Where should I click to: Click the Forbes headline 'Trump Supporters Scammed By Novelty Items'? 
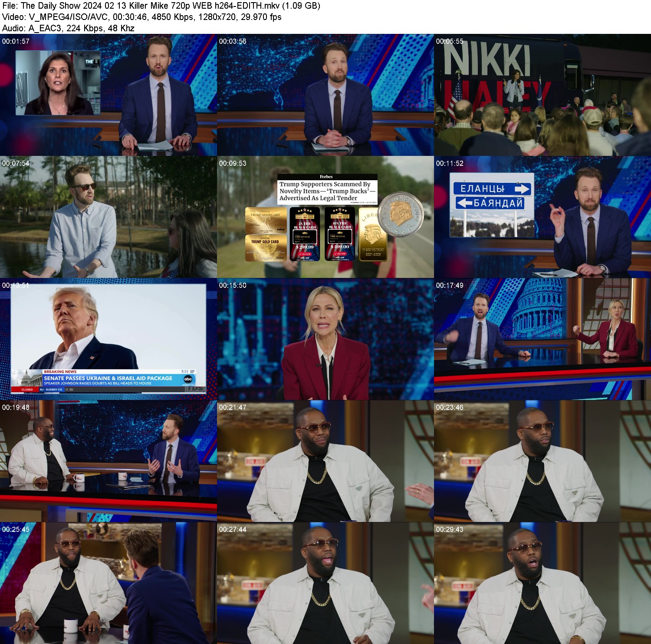(x=327, y=191)
